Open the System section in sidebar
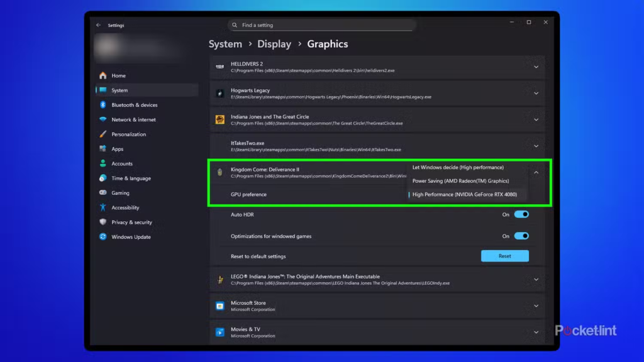This screenshot has width=644, height=362. (119, 90)
